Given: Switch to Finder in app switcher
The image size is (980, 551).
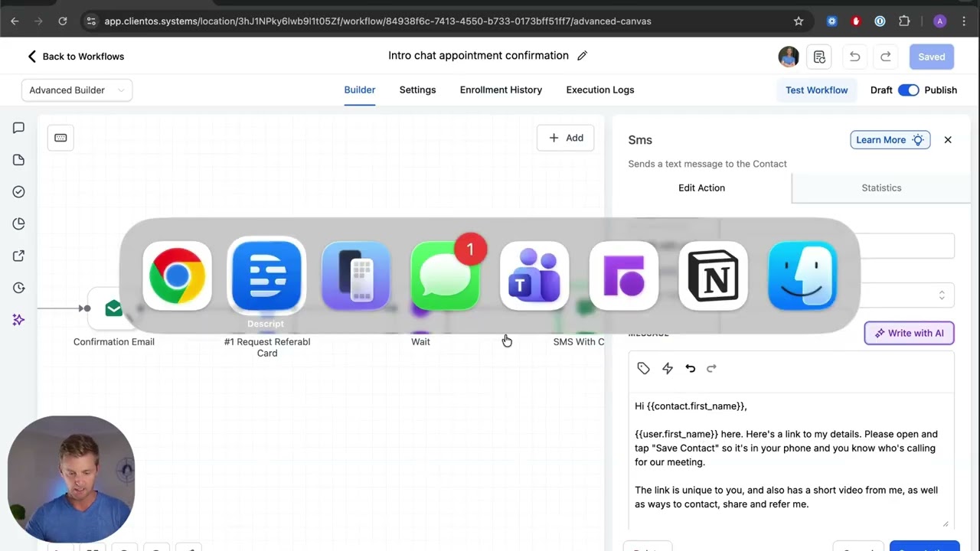Looking at the screenshot, I should (x=802, y=275).
